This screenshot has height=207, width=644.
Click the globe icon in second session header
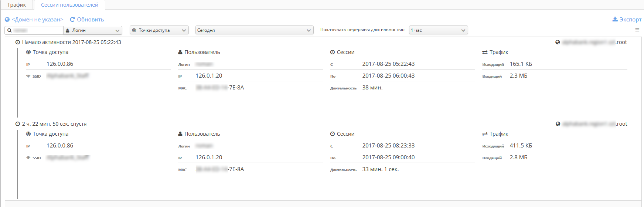coord(558,124)
